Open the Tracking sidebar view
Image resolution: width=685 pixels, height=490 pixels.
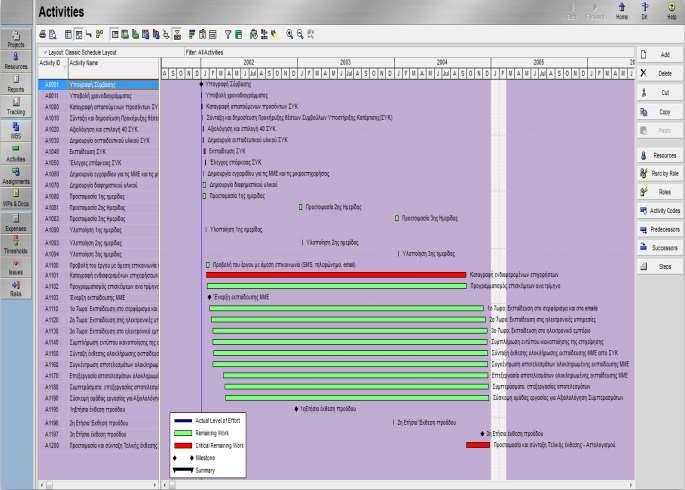coord(16,107)
